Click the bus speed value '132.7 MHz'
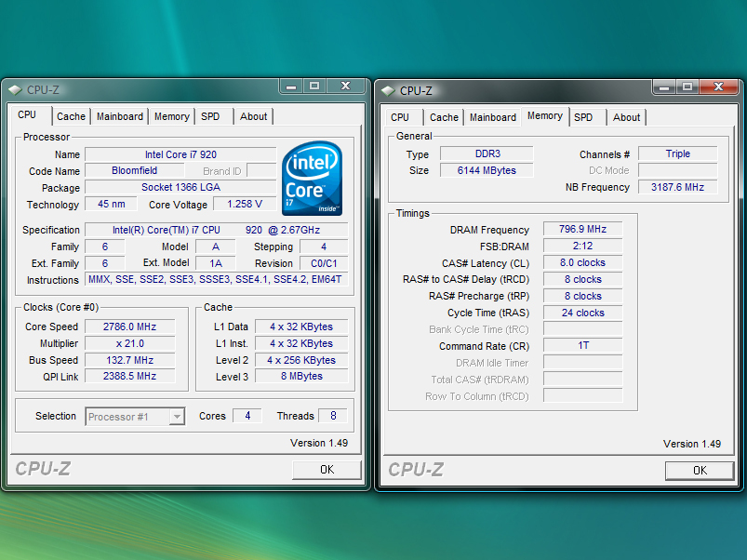The height and width of the screenshot is (560, 747). (x=129, y=360)
